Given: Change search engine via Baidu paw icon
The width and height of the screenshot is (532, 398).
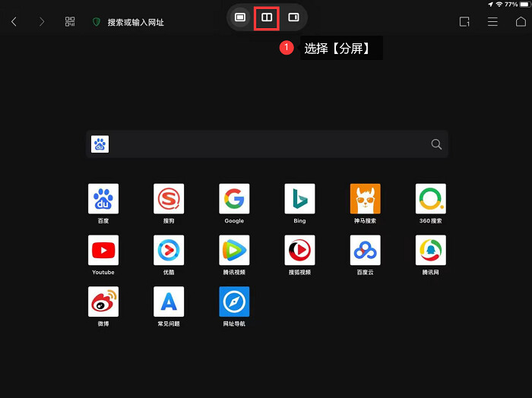Looking at the screenshot, I should (100, 144).
